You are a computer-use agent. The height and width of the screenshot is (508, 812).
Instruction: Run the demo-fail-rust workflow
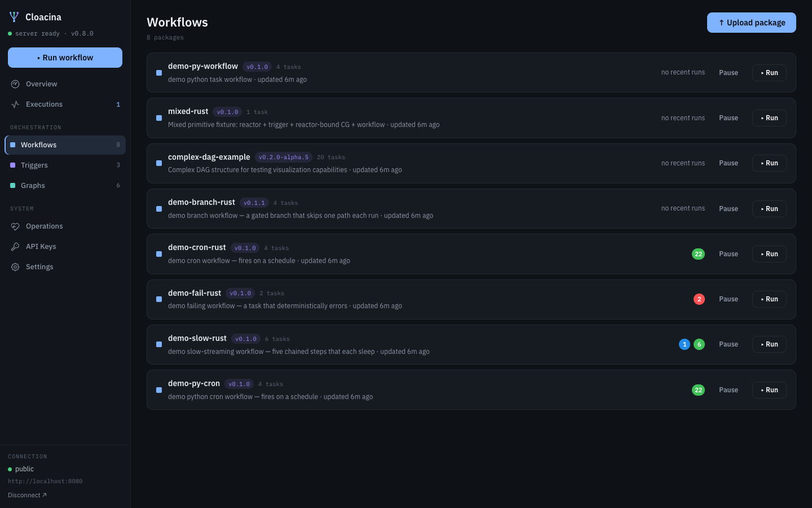pyautogui.click(x=769, y=299)
